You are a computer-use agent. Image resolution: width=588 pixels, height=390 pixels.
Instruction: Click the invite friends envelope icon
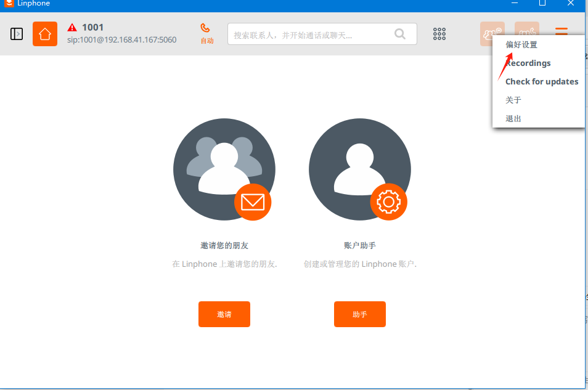[253, 202]
